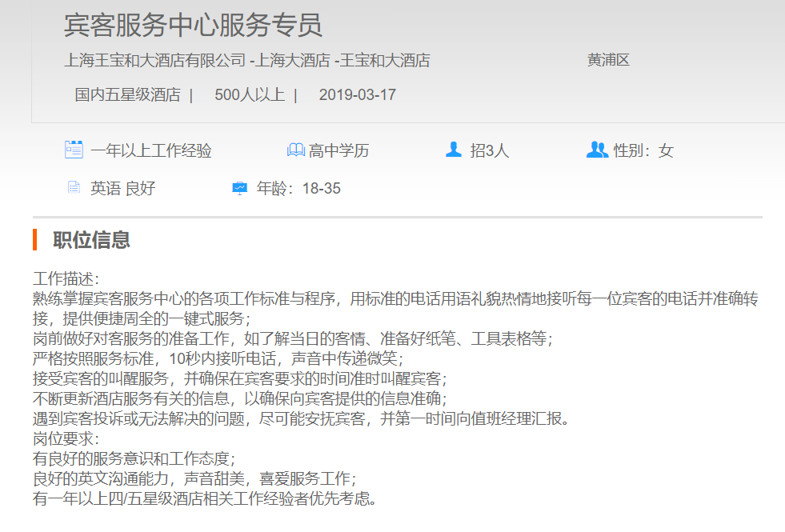785x532 pixels.
Task: Open the job title 宾客服务中心服务专员
Action: pyautogui.click(x=193, y=25)
